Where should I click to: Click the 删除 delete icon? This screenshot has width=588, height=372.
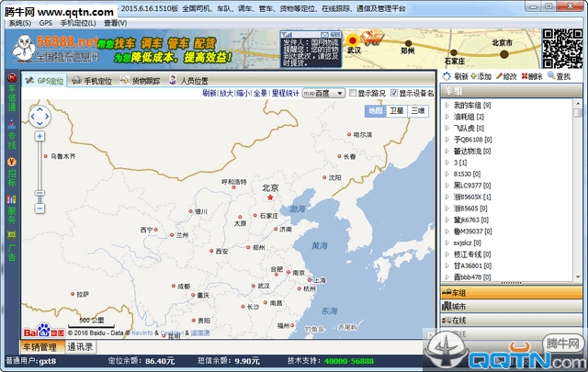point(525,76)
